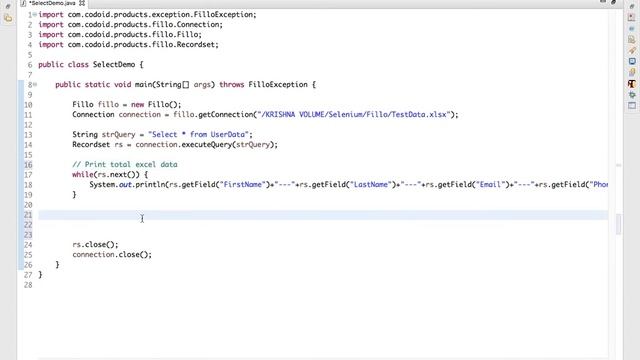Click 'rs.close();' on line 24

point(95,244)
